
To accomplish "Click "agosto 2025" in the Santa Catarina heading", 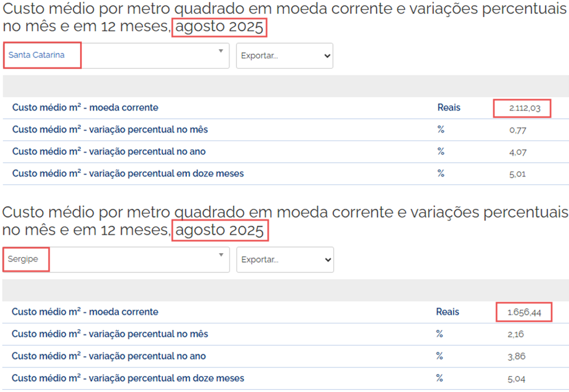I will (219, 27).
